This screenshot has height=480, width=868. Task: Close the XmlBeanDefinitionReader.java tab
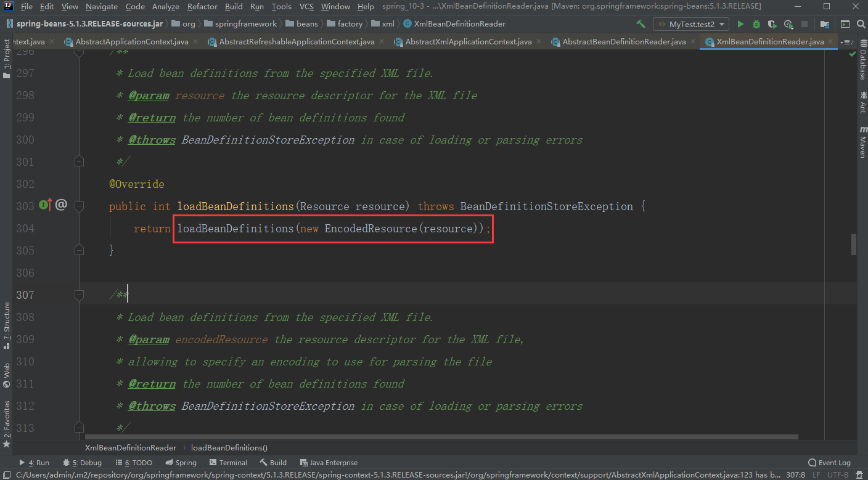click(x=832, y=42)
